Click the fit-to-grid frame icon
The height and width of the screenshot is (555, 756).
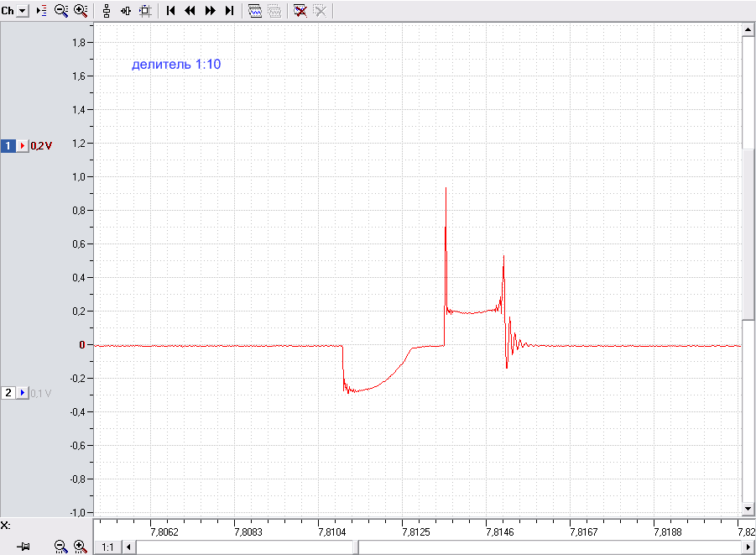(x=145, y=11)
